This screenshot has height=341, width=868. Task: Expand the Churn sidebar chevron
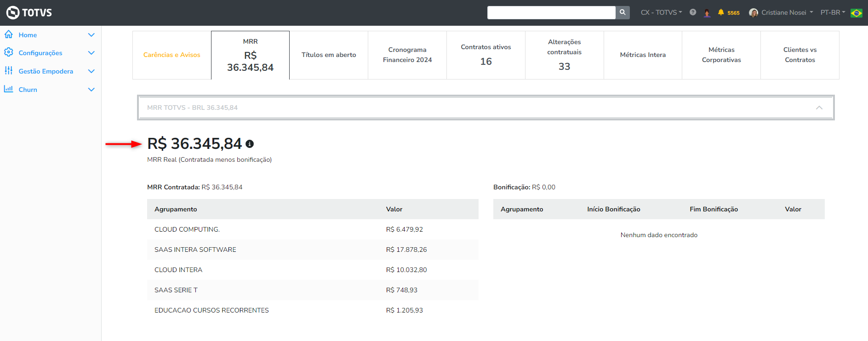click(x=91, y=90)
